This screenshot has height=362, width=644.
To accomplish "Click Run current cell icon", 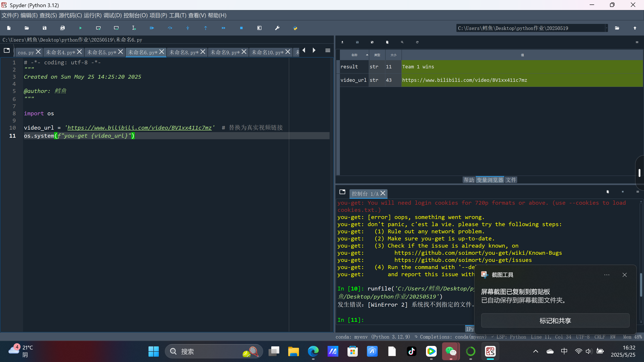I will click(98, 28).
